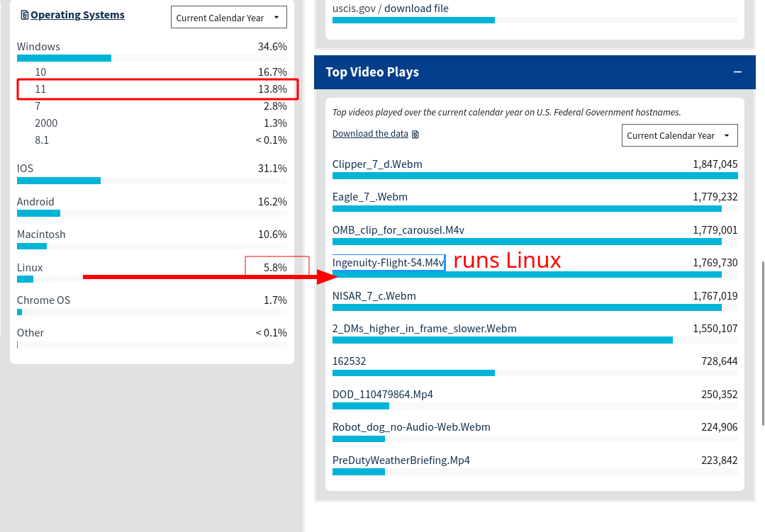Click the Chrome OS row label

[x=44, y=300]
